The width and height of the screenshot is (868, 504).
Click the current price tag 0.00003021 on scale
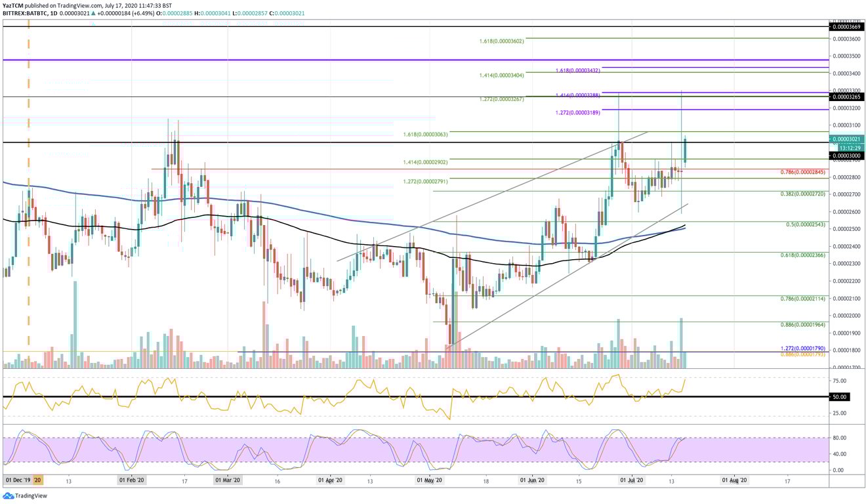click(x=847, y=140)
